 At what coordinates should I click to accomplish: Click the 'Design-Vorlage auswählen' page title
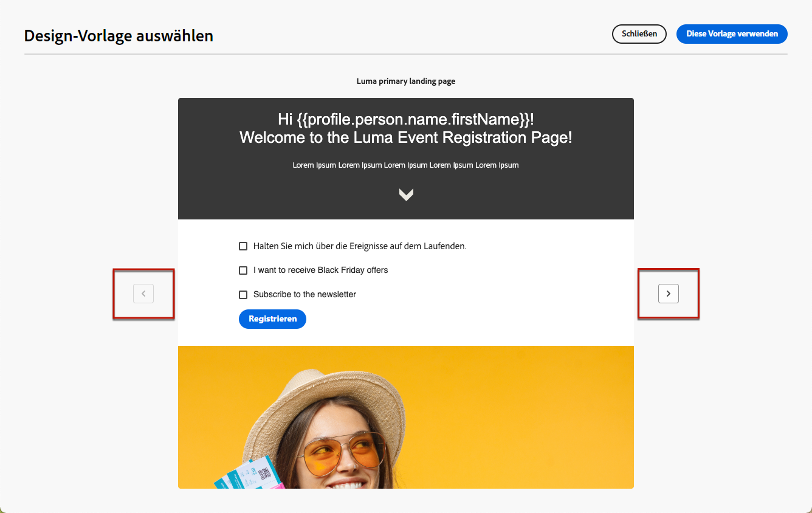[119, 36]
